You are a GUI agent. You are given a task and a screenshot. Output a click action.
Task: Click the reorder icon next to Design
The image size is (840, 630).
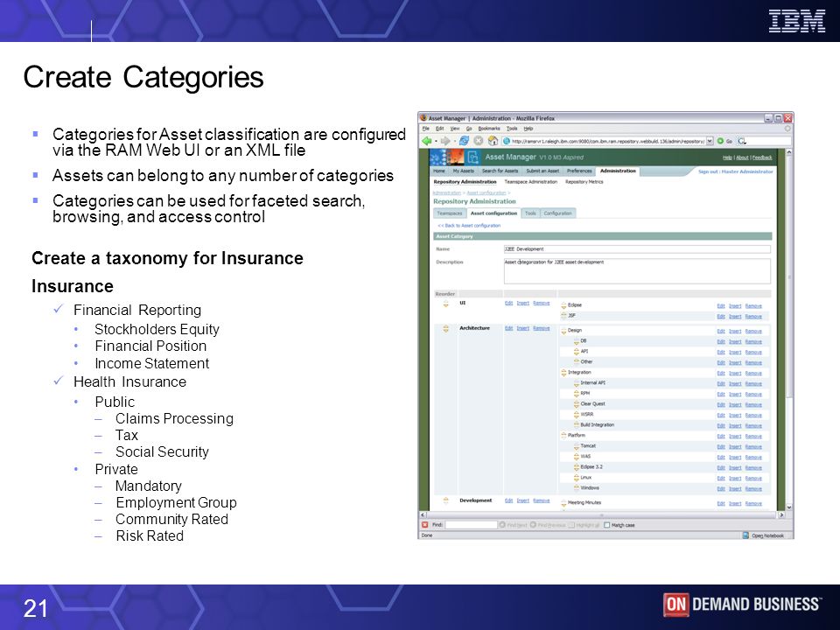coord(563,331)
